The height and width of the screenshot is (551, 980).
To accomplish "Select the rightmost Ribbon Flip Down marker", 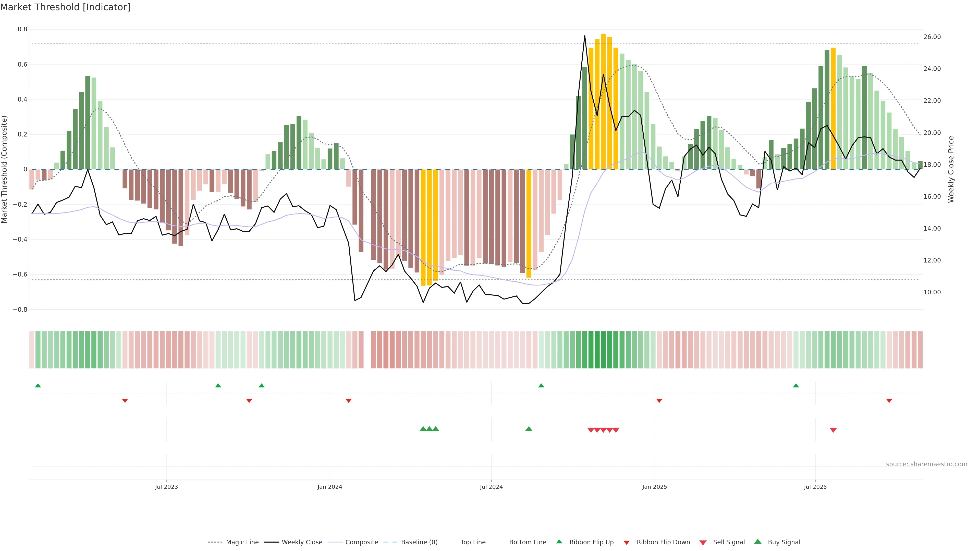I will coord(889,401).
